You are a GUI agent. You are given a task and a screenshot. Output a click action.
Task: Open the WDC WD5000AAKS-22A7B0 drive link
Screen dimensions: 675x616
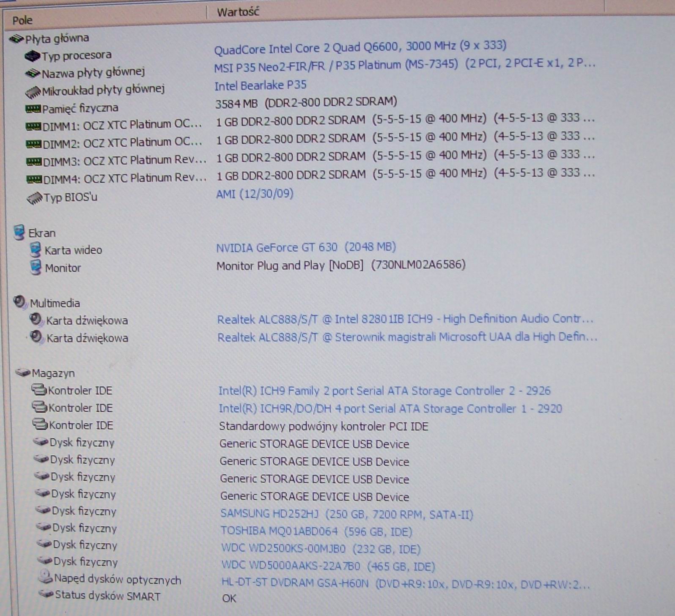point(328,566)
